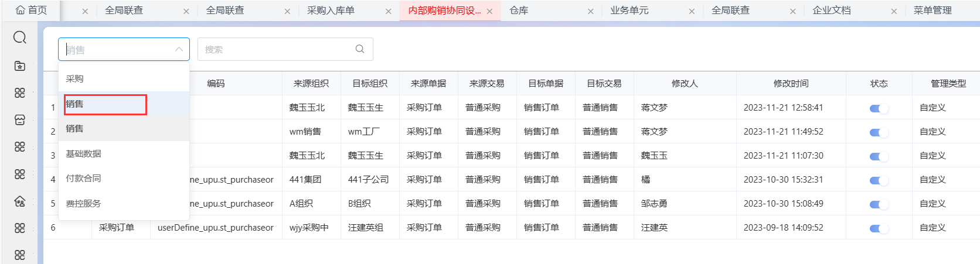The height and width of the screenshot is (264, 980).
Task: Click the sidebar search magnifier icon
Action: (20, 37)
